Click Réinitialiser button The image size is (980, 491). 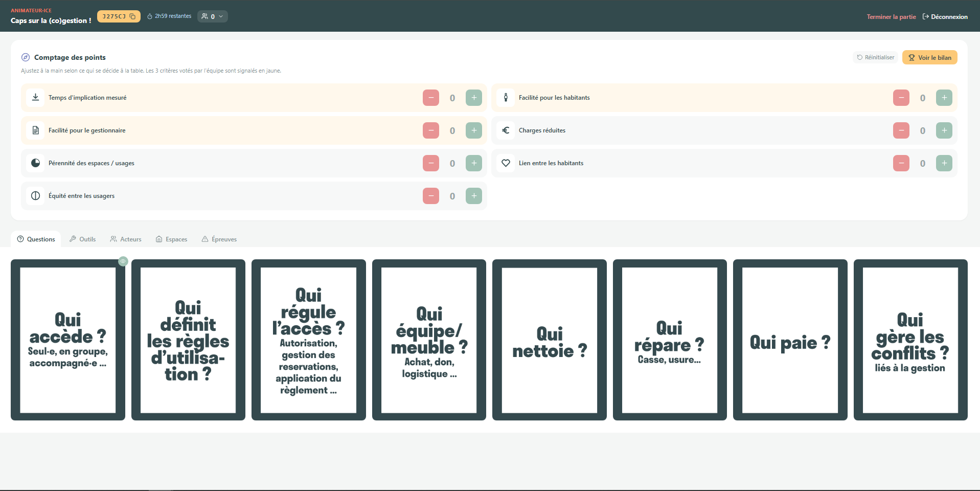[875, 57]
